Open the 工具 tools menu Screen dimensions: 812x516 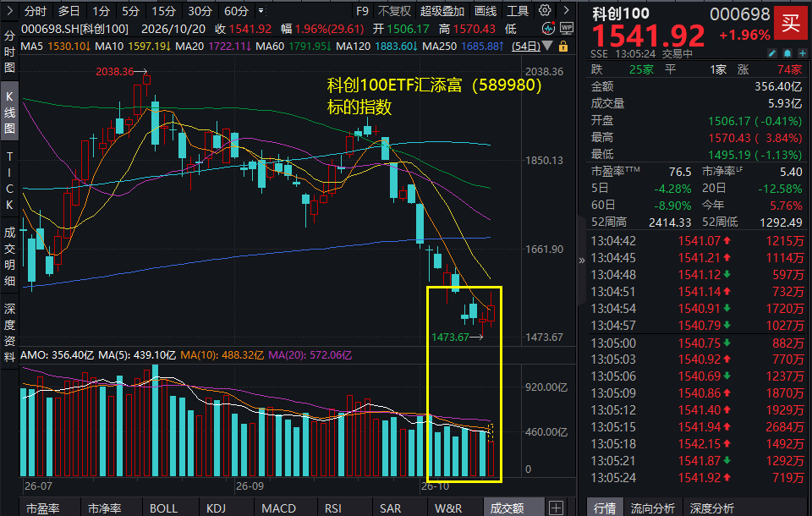(x=518, y=11)
